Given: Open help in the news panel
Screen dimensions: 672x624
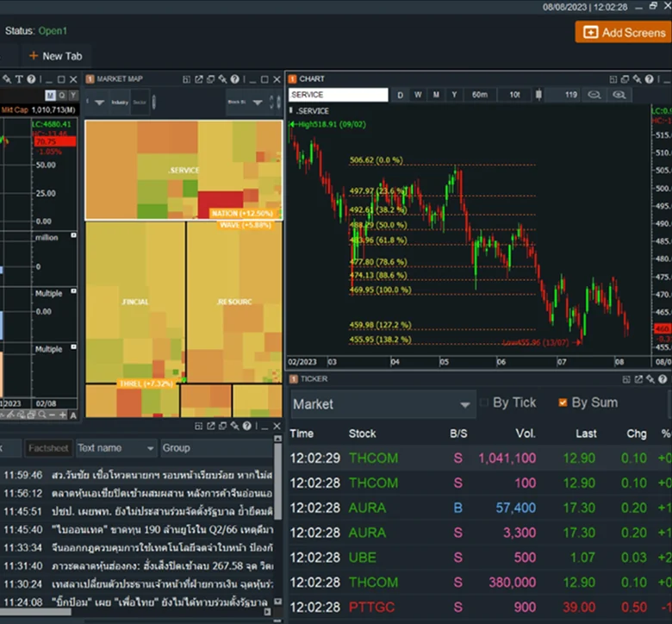Looking at the screenshot, I should (246, 426).
